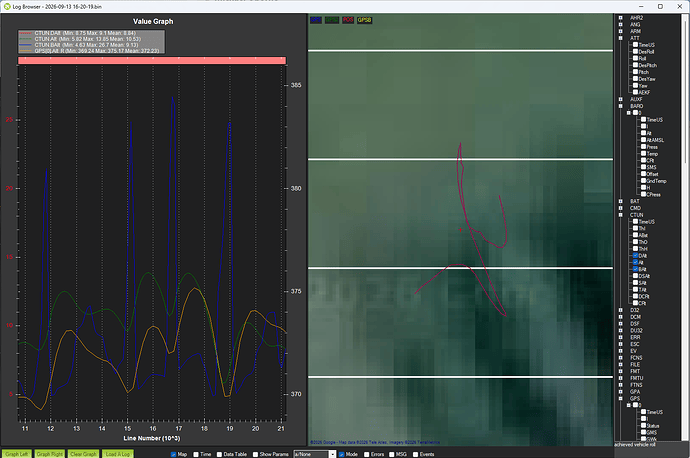Check Press under BARO
The width and height of the screenshot is (690, 458).
click(x=643, y=147)
